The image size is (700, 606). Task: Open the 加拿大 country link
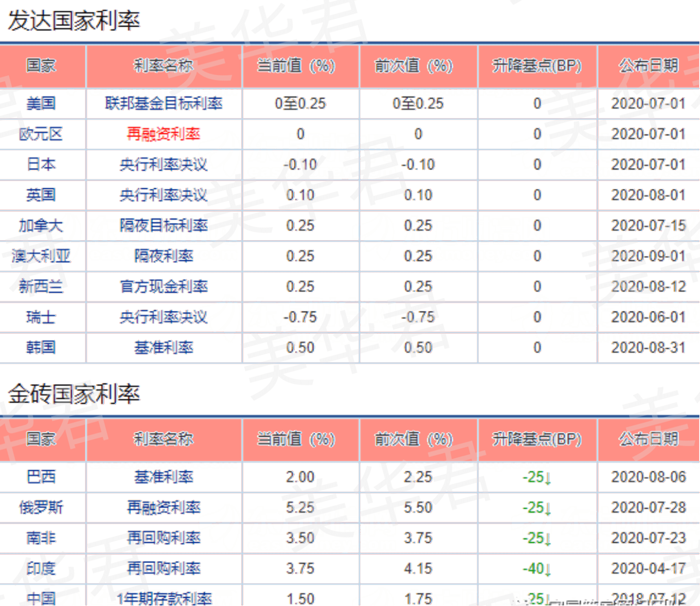pyautogui.click(x=41, y=226)
